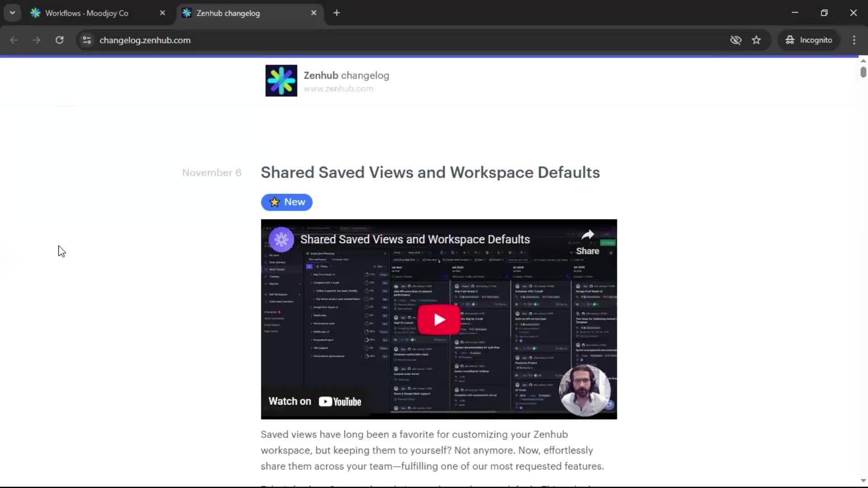Open the site information icon in address bar
The image size is (868, 488).
[86, 40]
